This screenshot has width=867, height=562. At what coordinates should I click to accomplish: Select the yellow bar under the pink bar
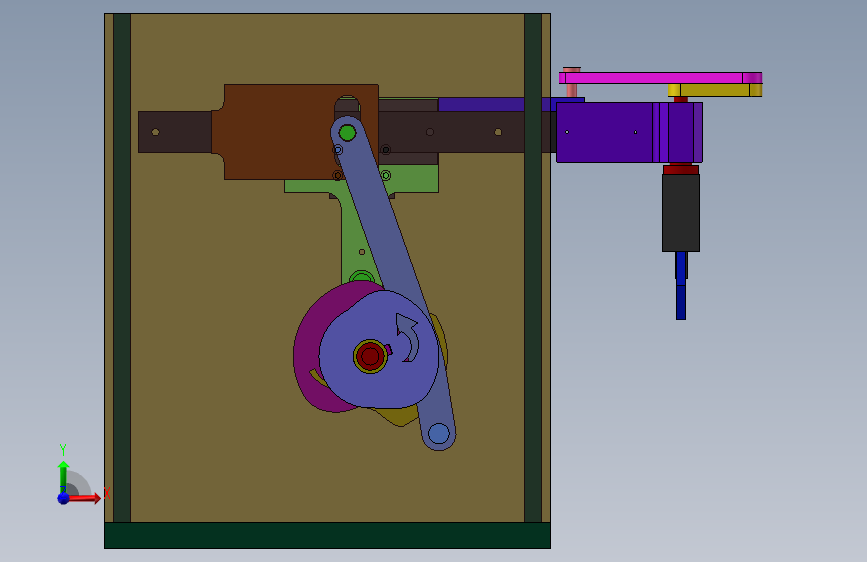(x=715, y=90)
